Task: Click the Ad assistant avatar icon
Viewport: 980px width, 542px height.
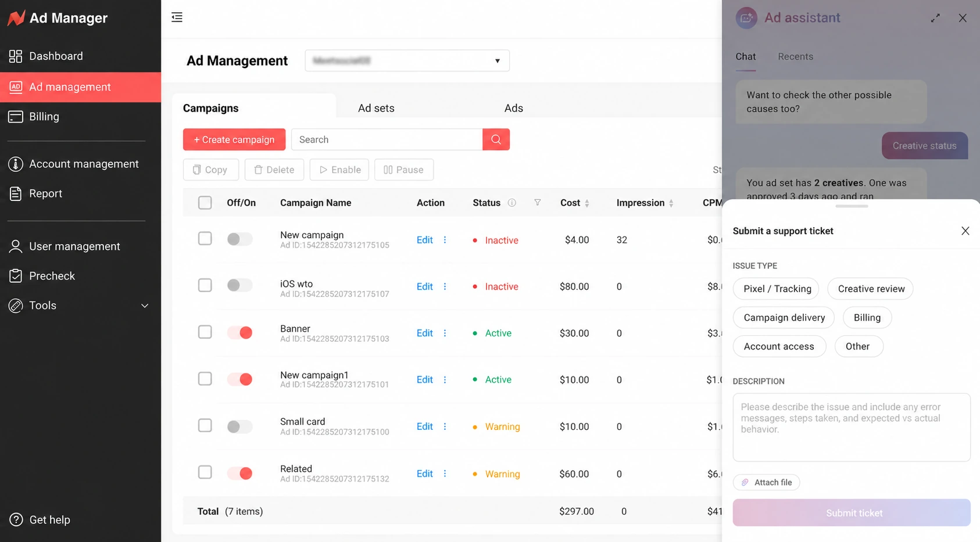Action: tap(746, 18)
